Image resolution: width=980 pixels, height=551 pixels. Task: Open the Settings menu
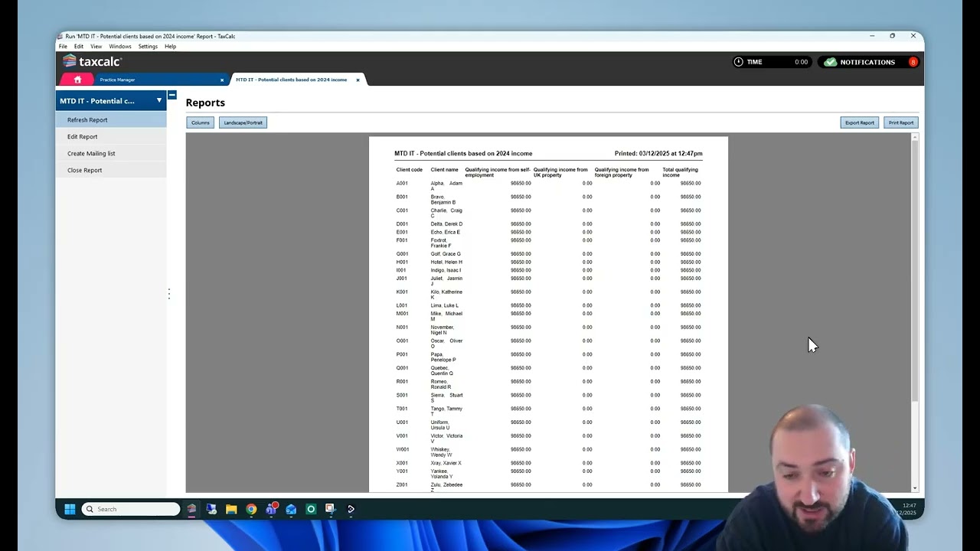pyautogui.click(x=148, y=47)
